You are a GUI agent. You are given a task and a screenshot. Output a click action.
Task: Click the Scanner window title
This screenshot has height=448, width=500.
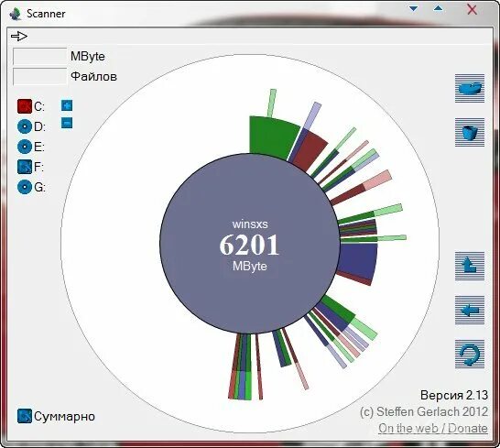pyautogui.click(x=46, y=14)
